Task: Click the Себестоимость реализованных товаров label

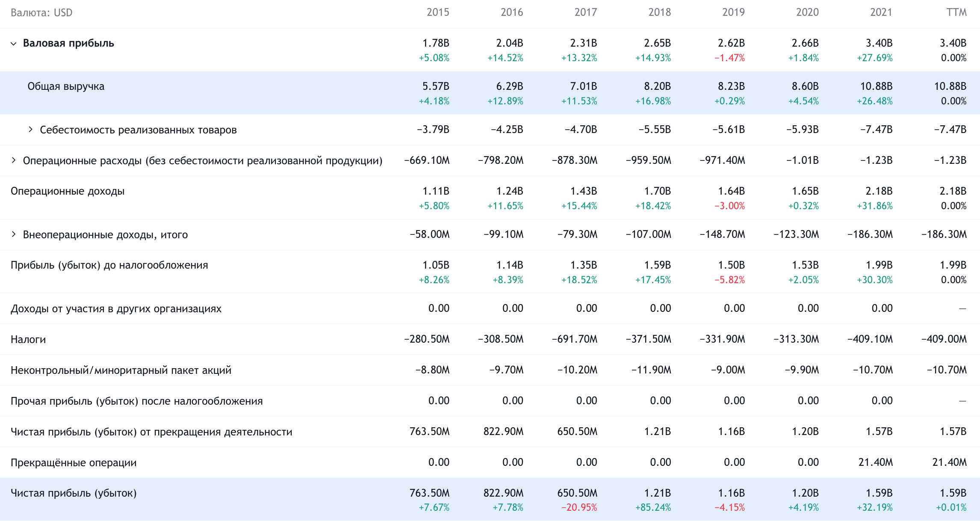Action: (x=138, y=130)
